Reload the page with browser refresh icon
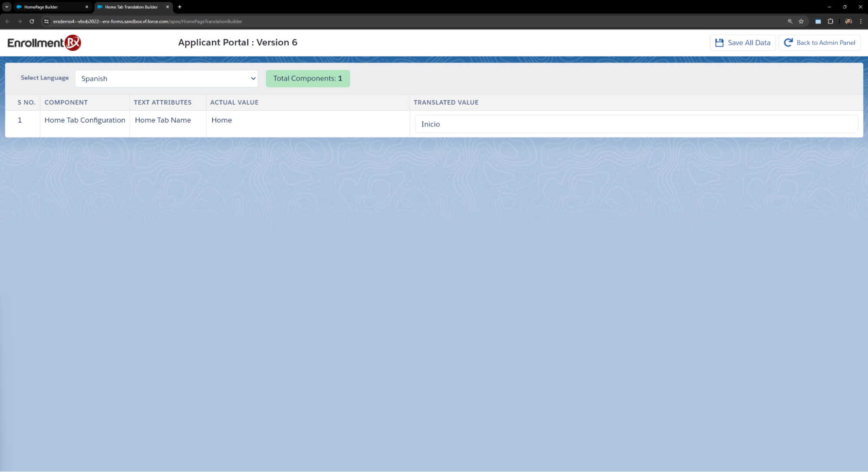The image size is (868, 472). pyautogui.click(x=32, y=21)
